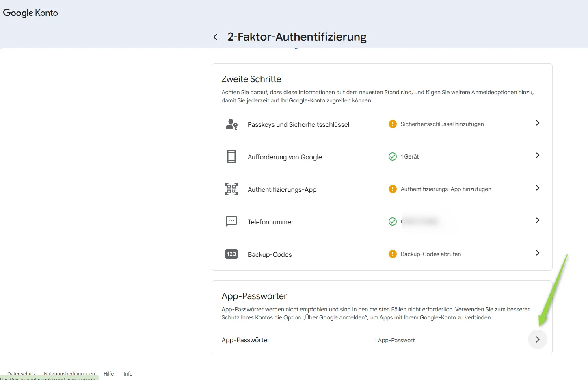The width and height of the screenshot is (588, 380).
Task: Click Backup-Codes abrufen
Action: 431,254
